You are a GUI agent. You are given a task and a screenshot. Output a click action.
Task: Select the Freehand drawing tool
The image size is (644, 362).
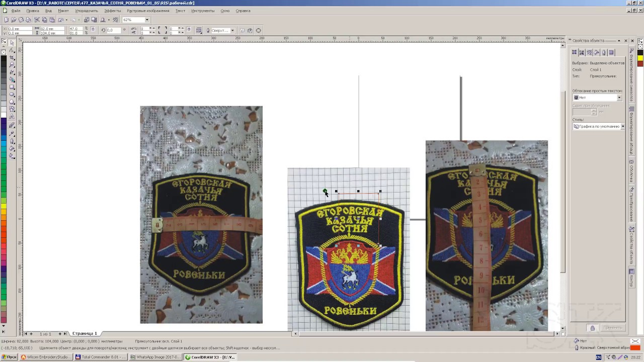click(12, 72)
